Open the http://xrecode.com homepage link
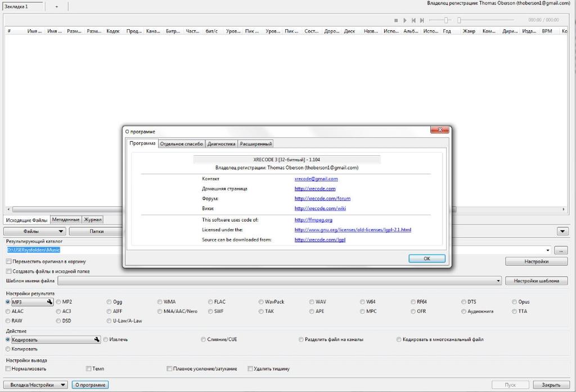Viewport: 576px width, 392px height. point(315,189)
